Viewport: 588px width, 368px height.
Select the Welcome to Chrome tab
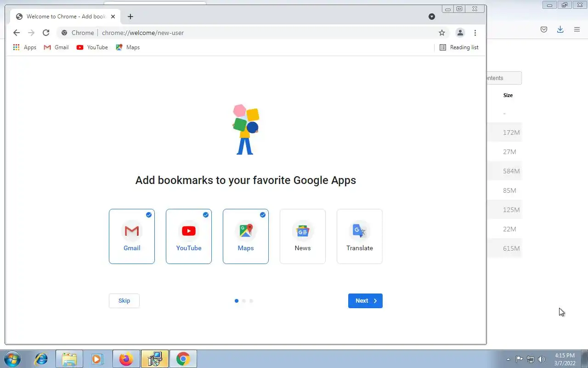point(66,17)
